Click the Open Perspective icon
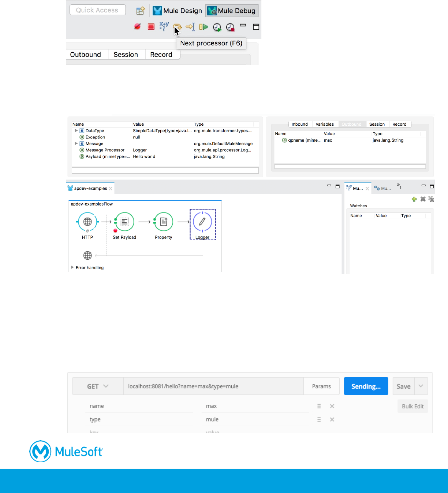The image size is (448, 493). [x=141, y=11]
